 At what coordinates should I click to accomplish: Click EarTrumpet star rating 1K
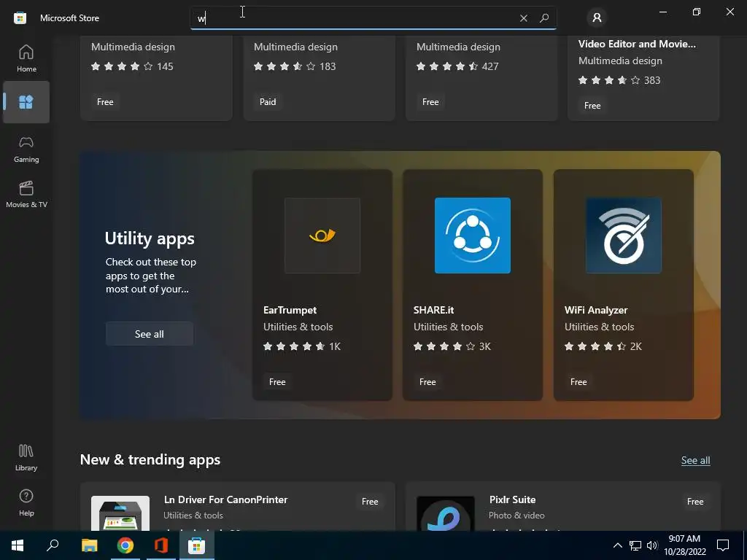(302, 346)
